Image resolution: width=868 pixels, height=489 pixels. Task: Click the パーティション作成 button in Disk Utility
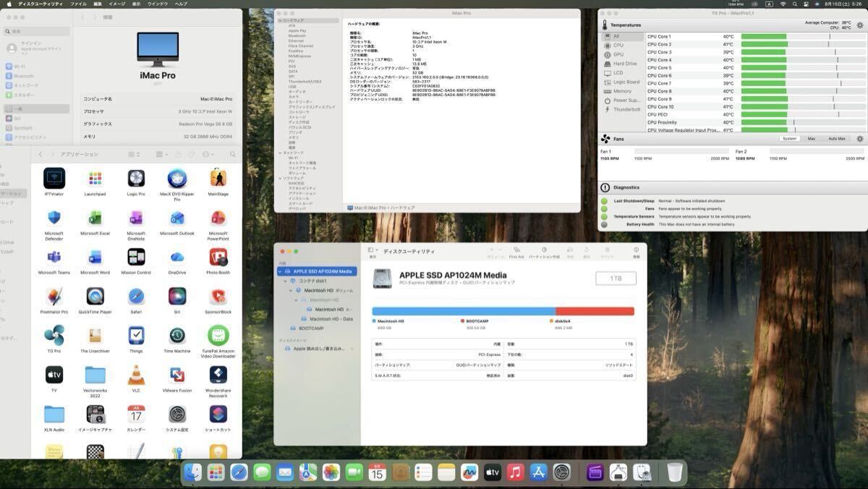click(543, 252)
